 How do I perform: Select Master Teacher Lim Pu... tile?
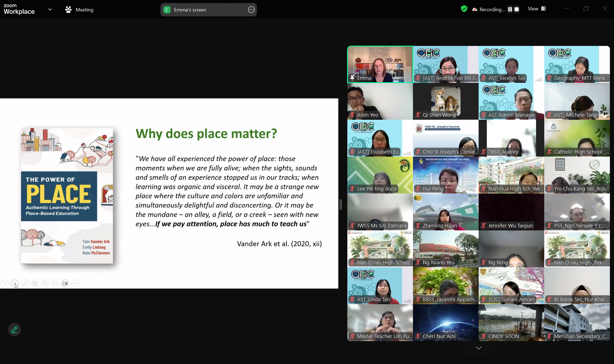pos(380,323)
